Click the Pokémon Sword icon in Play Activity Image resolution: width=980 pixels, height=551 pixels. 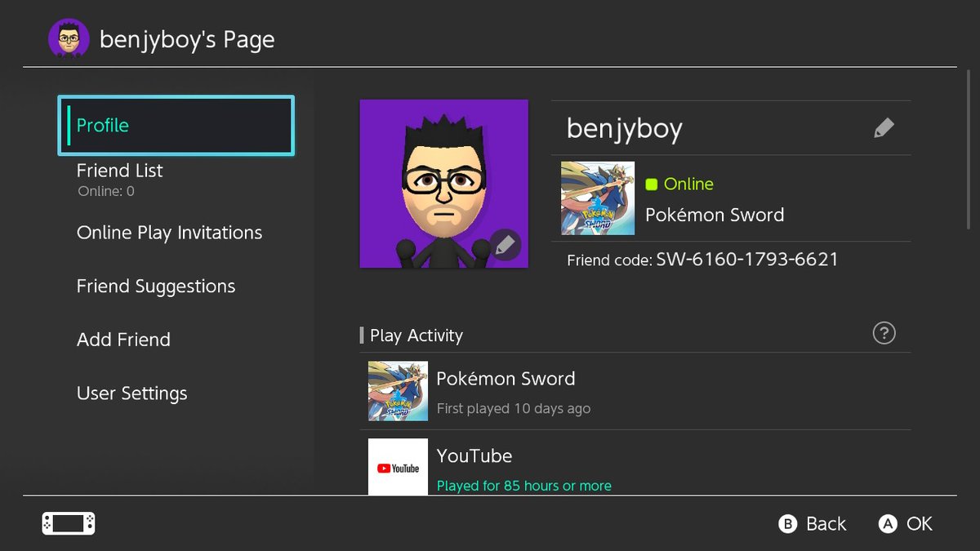[397, 391]
